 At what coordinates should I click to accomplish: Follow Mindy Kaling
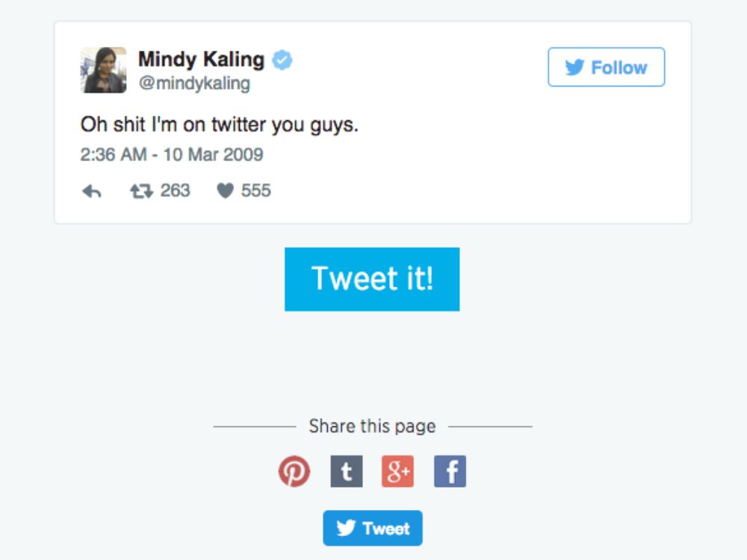click(x=606, y=68)
